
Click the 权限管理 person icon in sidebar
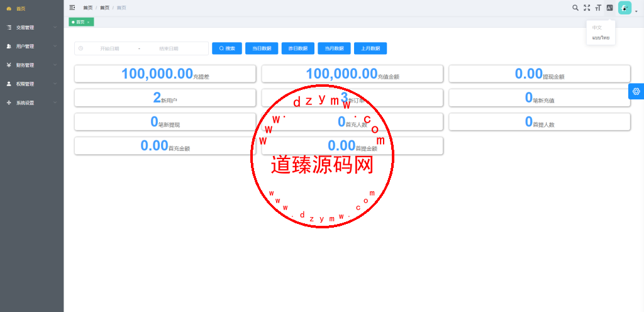pos(9,84)
